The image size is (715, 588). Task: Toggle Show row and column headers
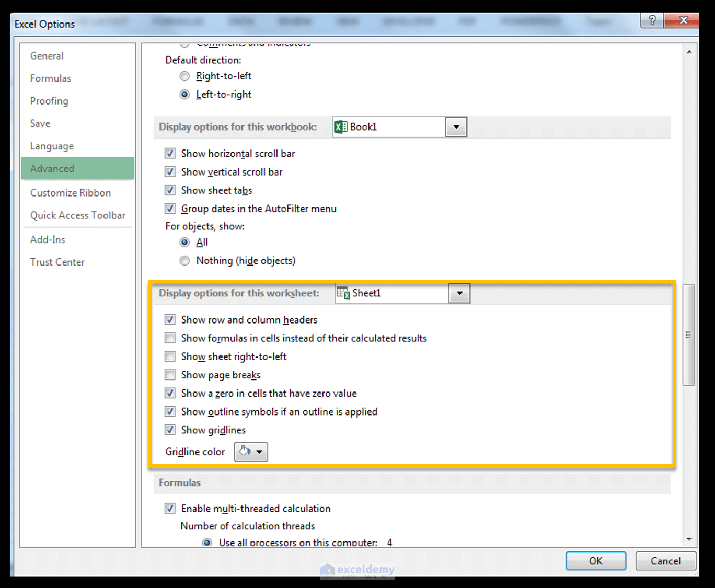point(170,319)
